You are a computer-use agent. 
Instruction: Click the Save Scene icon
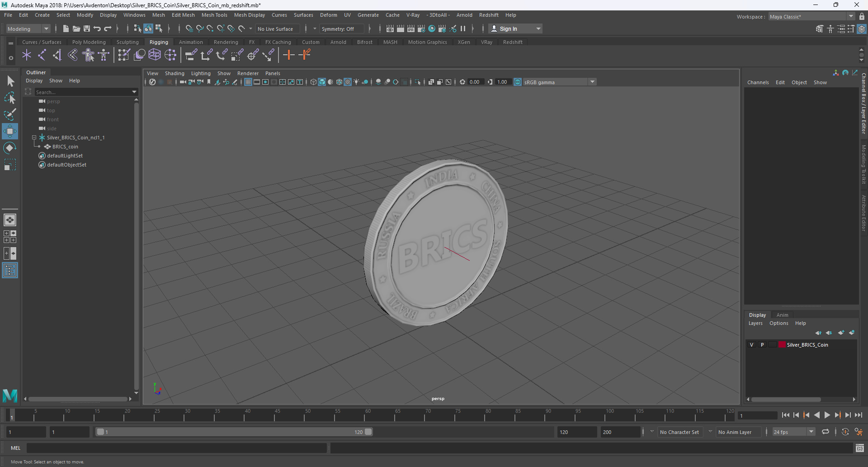pyautogui.click(x=87, y=29)
